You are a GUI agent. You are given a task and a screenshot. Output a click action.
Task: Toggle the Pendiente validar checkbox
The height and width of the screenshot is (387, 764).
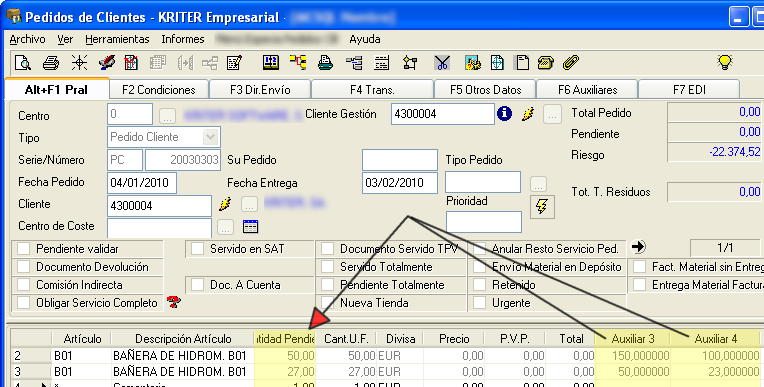point(23,249)
